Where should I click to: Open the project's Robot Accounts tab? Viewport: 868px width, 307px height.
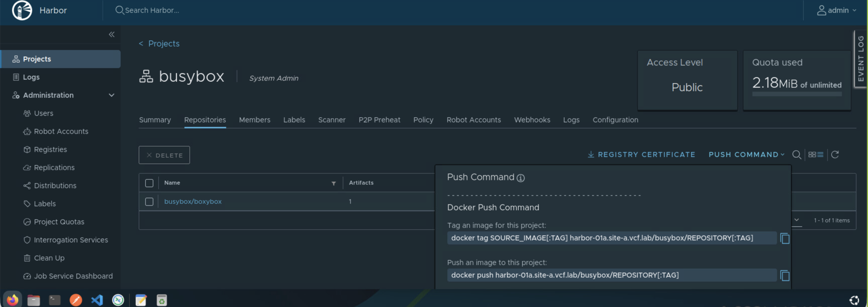point(474,120)
